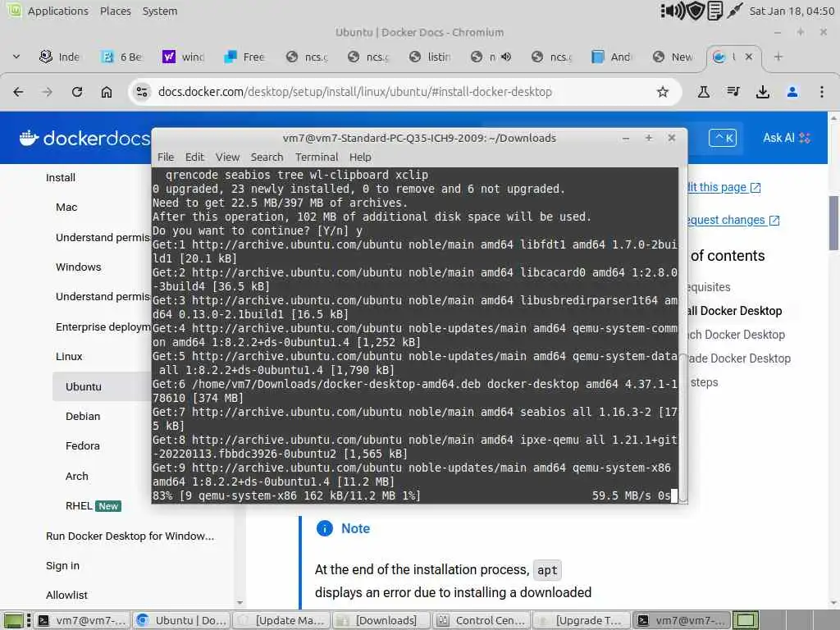Jump to Install Docker Desktop section

tap(735, 311)
